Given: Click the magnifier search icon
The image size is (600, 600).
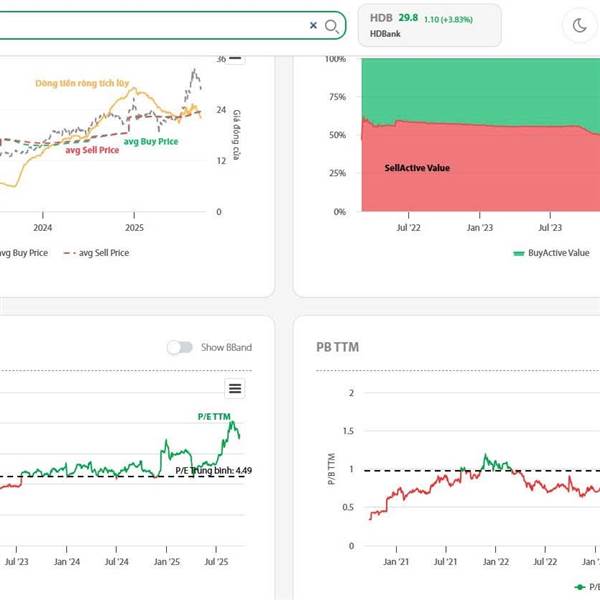Looking at the screenshot, I should pos(331,26).
